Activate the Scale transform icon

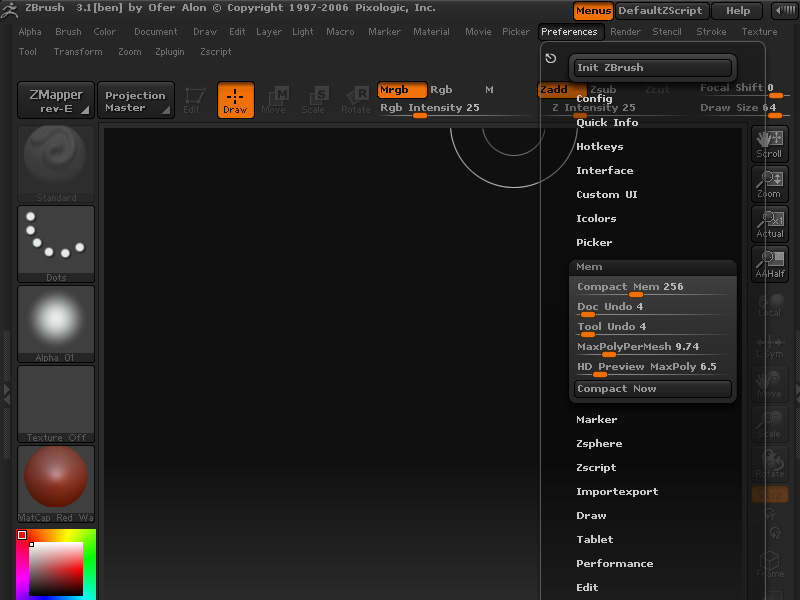[x=314, y=100]
